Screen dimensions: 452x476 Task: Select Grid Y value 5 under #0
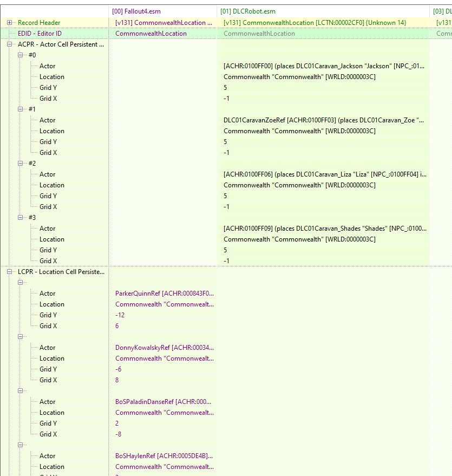pos(225,88)
